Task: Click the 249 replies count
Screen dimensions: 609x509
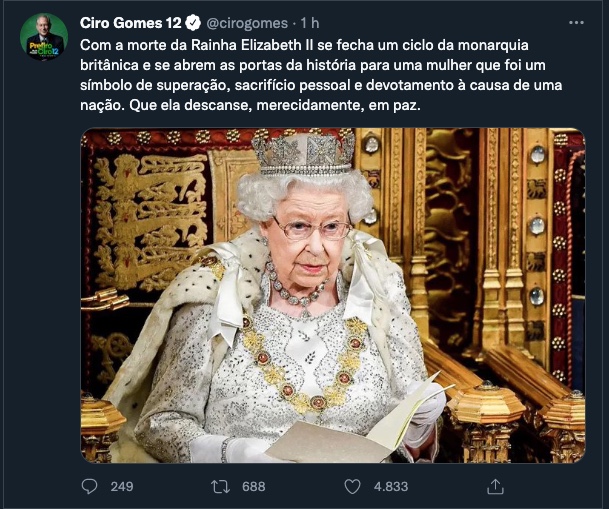Action: [x=122, y=487]
